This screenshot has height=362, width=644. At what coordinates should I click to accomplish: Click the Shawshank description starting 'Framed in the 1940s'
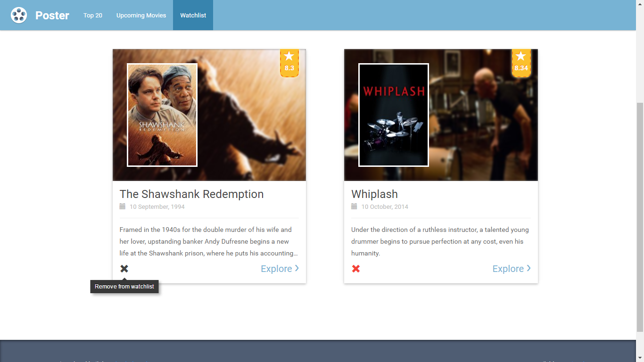(x=209, y=241)
